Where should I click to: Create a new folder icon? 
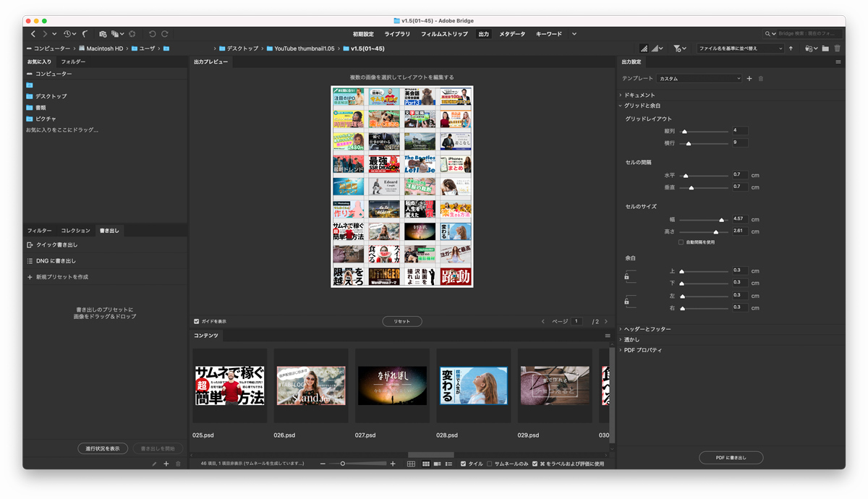point(825,48)
